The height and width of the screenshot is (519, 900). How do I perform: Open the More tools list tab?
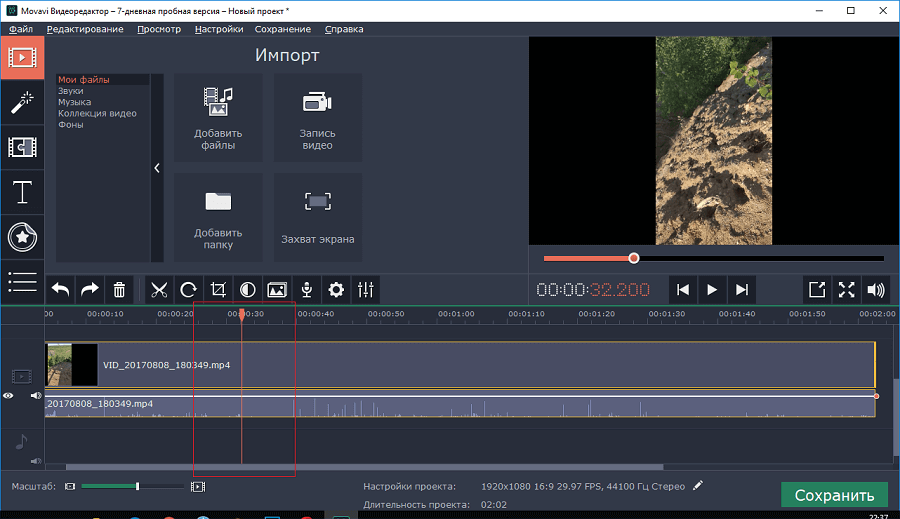point(22,281)
